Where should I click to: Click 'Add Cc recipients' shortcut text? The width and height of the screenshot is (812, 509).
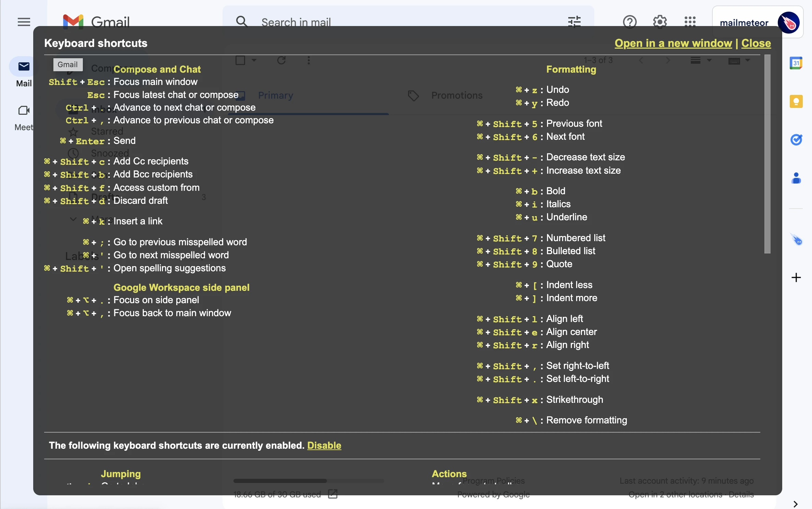tap(151, 161)
